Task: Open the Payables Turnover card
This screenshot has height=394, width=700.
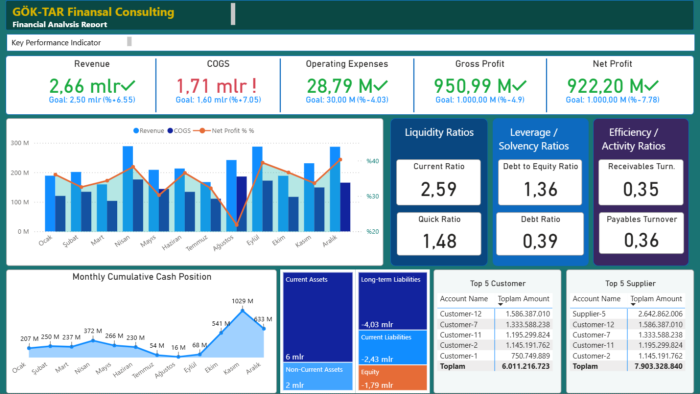Action: tap(642, 233)
